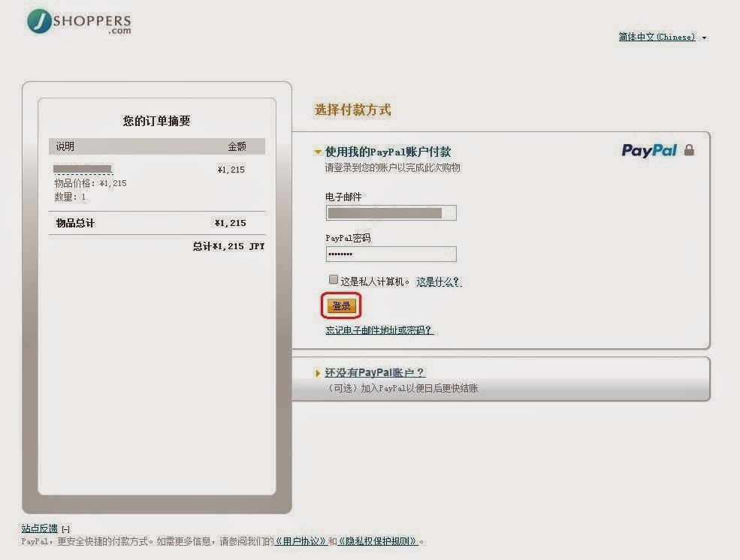Select the 总计¥1,215 JPY total text

pos(228,246)
